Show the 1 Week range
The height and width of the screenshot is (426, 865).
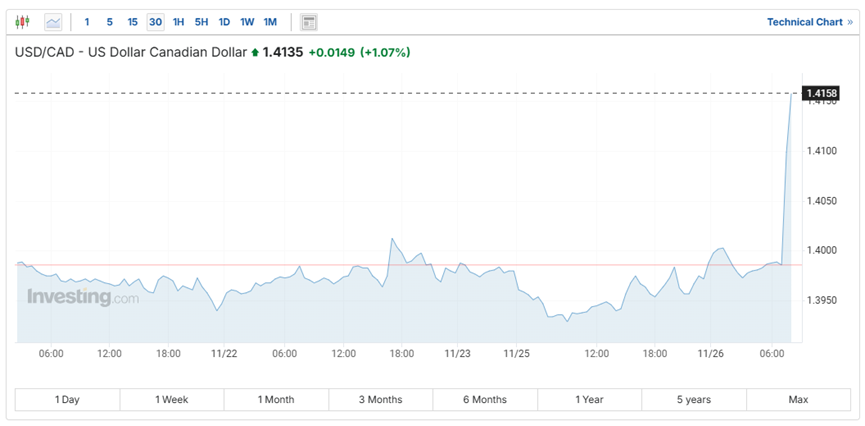click(x=171, y=400)
